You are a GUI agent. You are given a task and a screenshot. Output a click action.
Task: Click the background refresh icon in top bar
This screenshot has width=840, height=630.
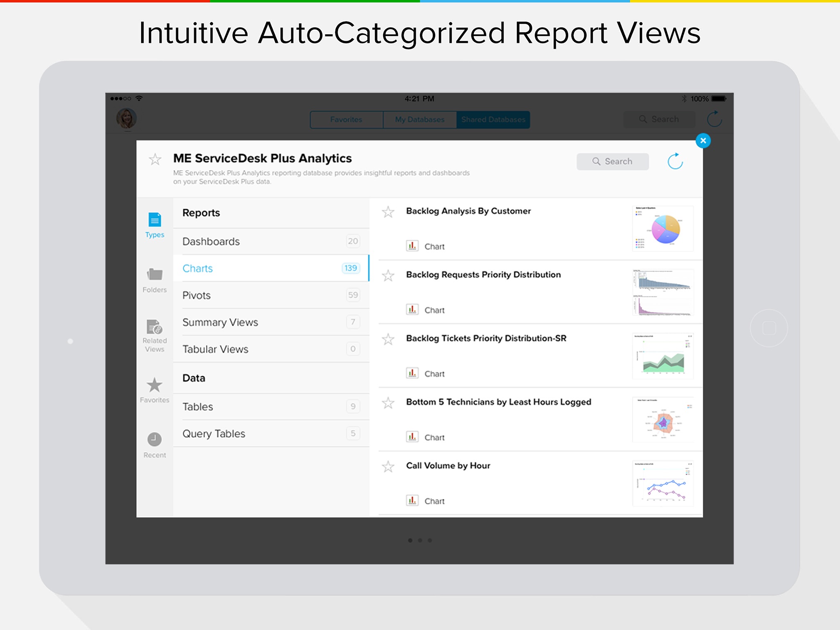coord(714,119)
